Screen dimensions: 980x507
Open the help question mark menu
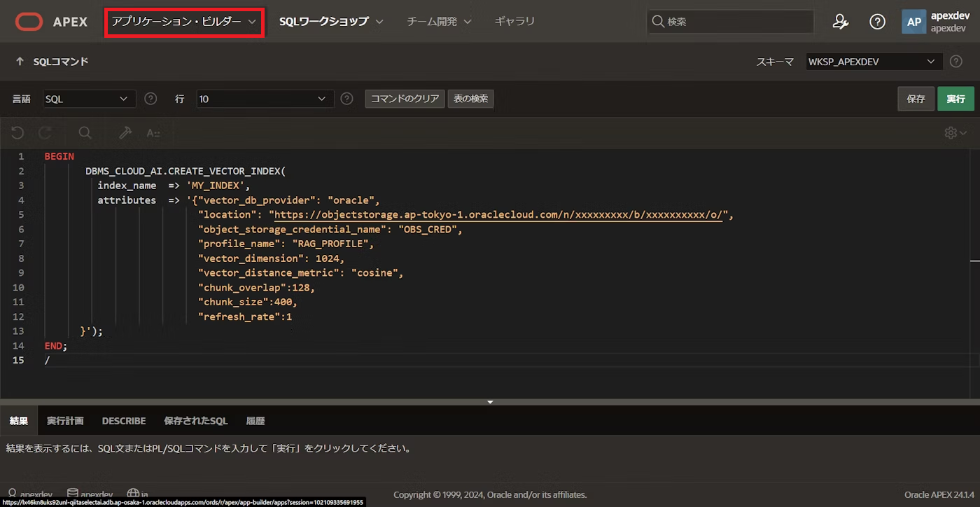click(x=877, y=22)
